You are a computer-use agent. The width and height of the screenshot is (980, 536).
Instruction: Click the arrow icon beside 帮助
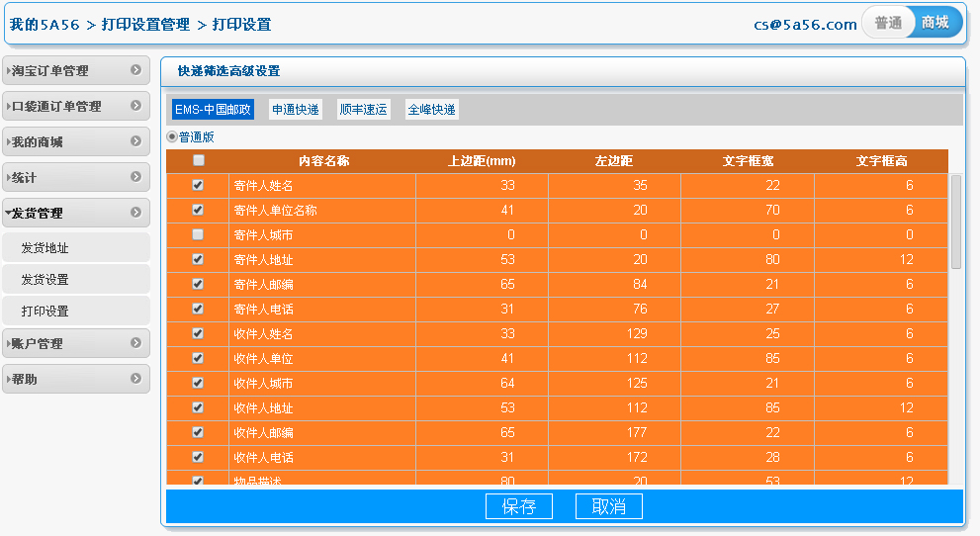pyautogui.click(x=136, y=379)
